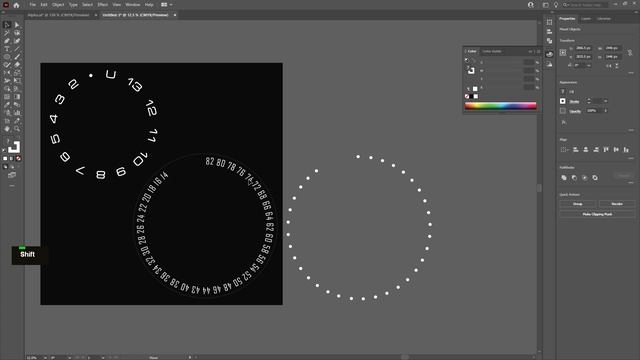This screenshot has width=640, height=360.
Task: Open the Object menu
Action: click(x=58, y=5)
